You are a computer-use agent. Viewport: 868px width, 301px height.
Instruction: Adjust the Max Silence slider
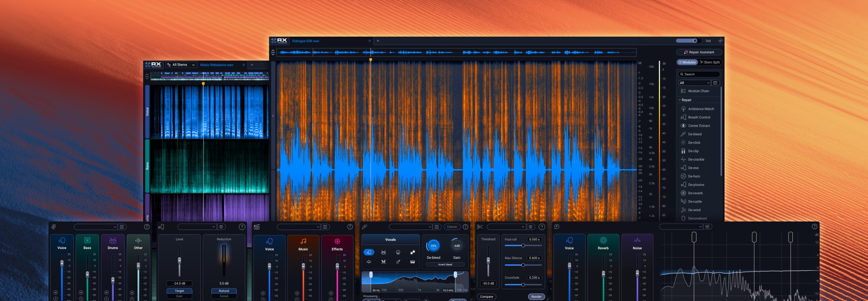523,265
